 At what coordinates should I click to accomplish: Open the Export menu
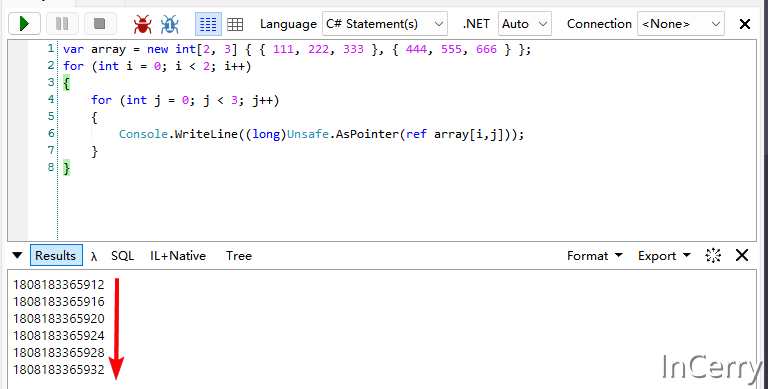click(x=664, y=256)
